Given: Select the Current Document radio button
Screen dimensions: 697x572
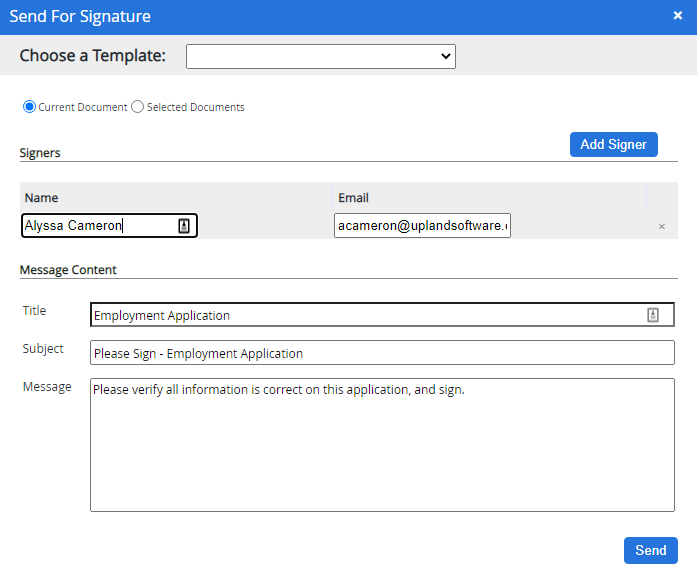Looking at the screenshot, I should point(29,107).
